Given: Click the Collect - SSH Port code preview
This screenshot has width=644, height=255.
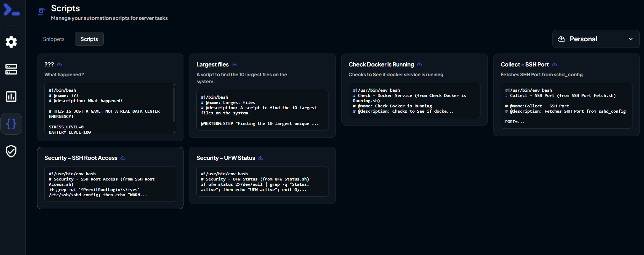Looking at the screenshot, I should (566, 106).
